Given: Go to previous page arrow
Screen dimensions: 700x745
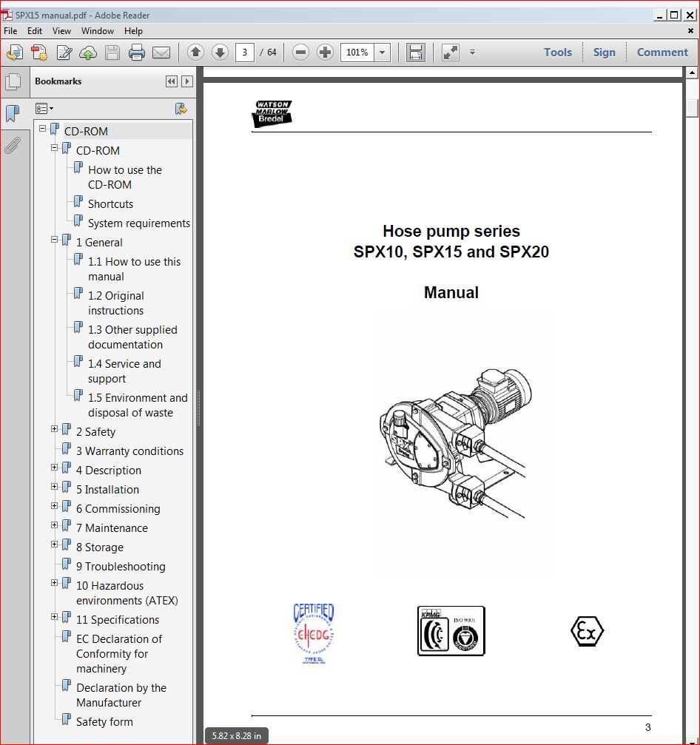Looking at the screenshot, I should pos(195,53).
